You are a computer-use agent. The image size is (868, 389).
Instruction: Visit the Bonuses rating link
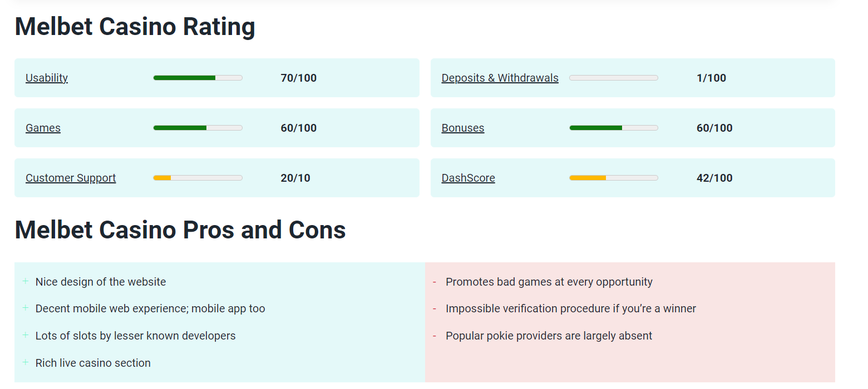(x=463, y=128)
